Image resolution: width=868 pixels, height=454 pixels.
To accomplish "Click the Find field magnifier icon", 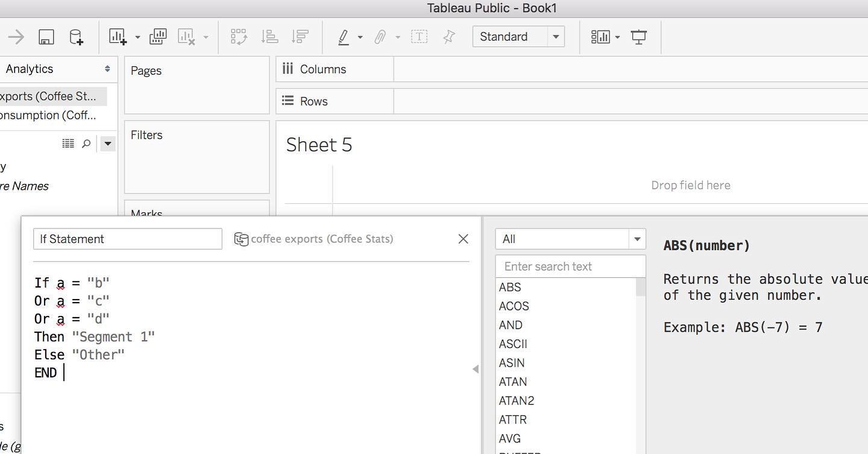I will click(x=86, y=143).
